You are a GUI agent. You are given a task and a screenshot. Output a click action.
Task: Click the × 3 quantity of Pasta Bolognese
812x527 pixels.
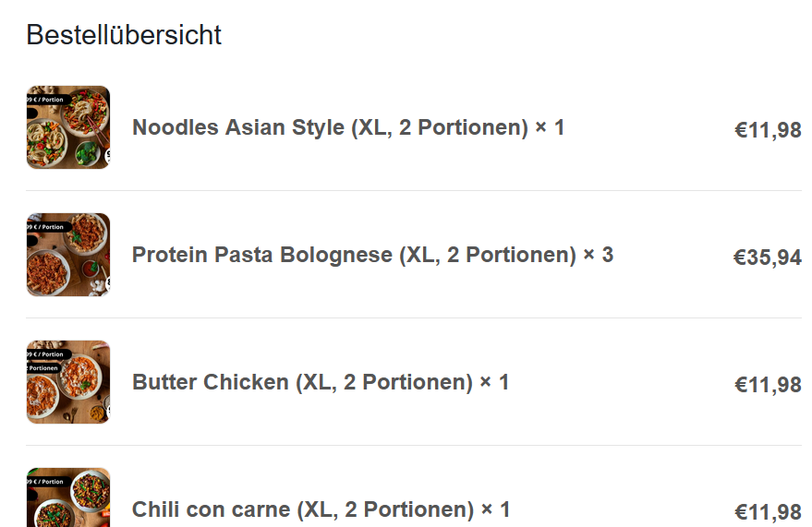point(599,255)
